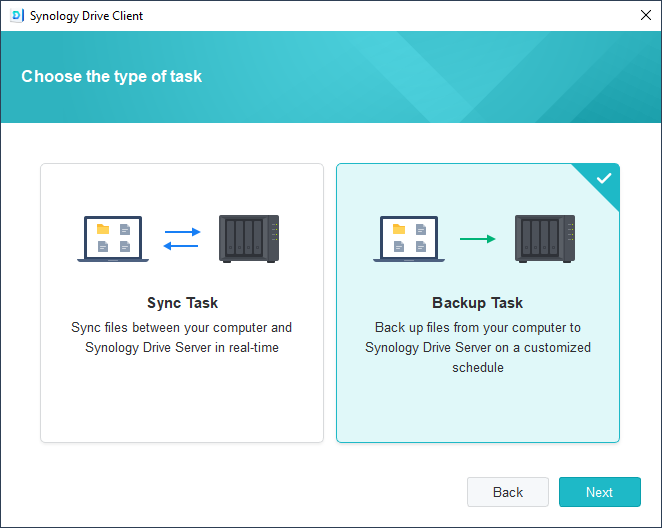The height and width of the screenshot is (528, 664).
Task: Click the NAS server icon in Backup Task card
Action: pyautogui.click(x=545, y=238)
